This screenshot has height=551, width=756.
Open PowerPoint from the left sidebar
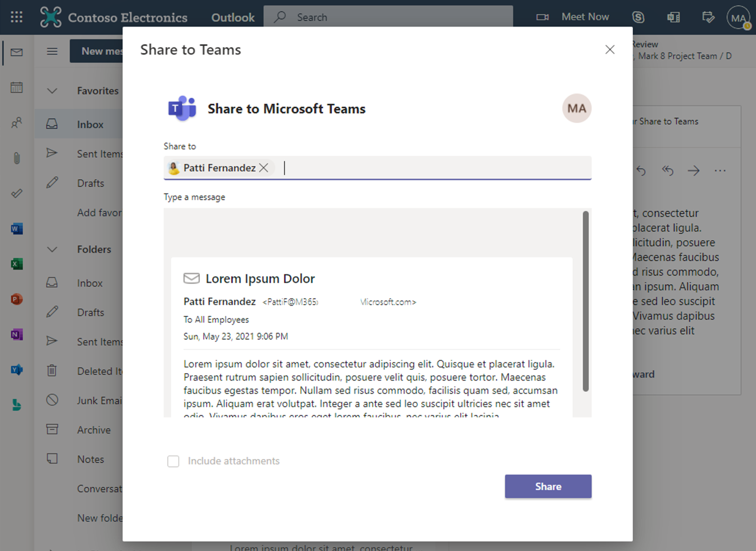tap(16, 299)
